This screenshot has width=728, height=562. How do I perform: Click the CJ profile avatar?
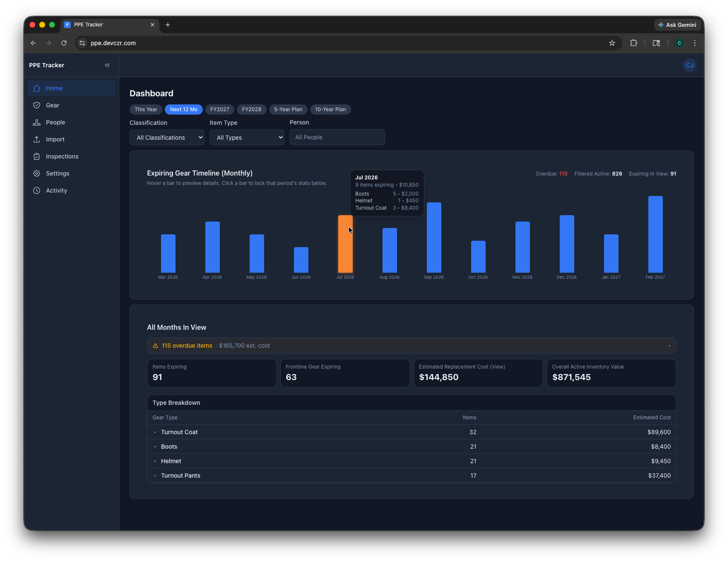[x=689, y=65]
